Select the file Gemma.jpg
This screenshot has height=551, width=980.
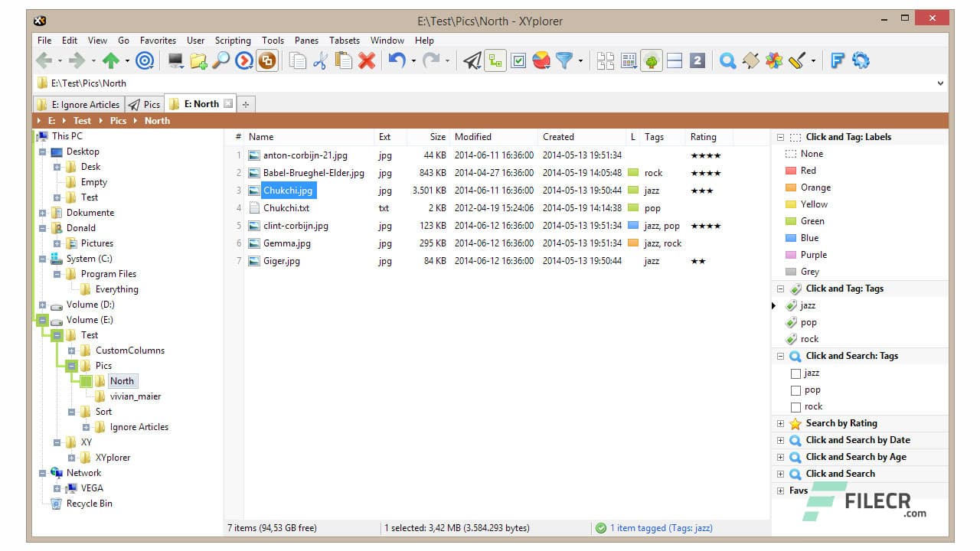288,243
